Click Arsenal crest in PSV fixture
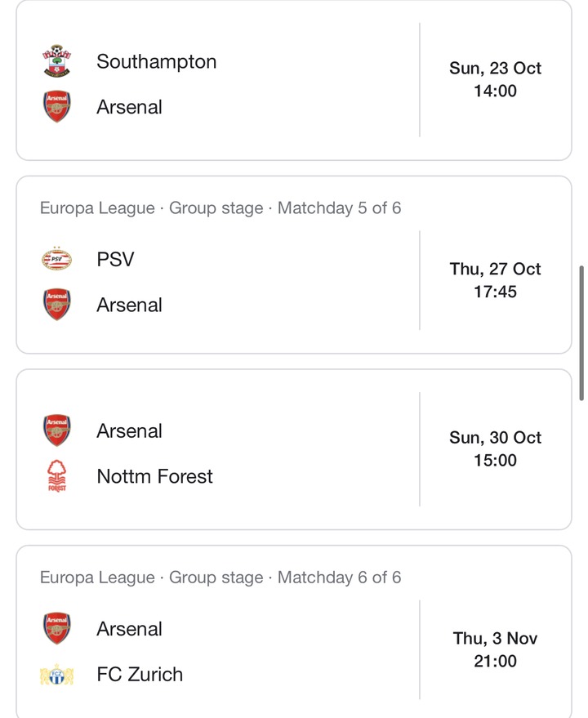 tap(57, 305)
